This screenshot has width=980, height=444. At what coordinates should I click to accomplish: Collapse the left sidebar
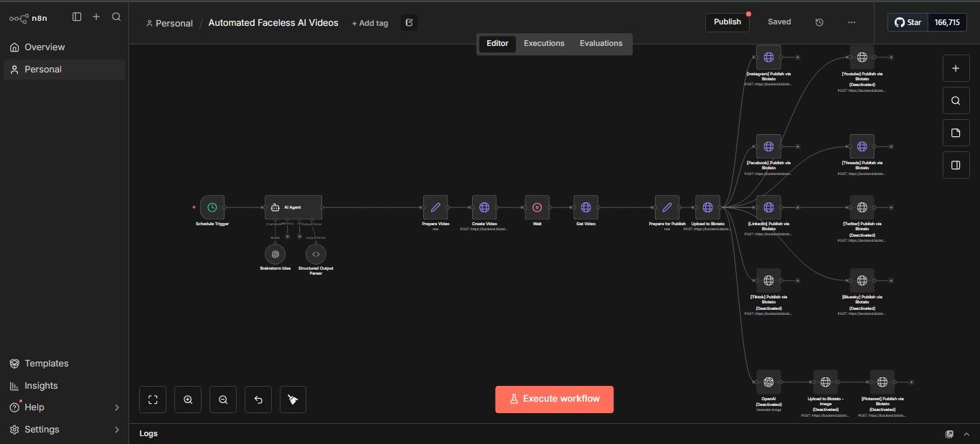[x=77, y=16]
